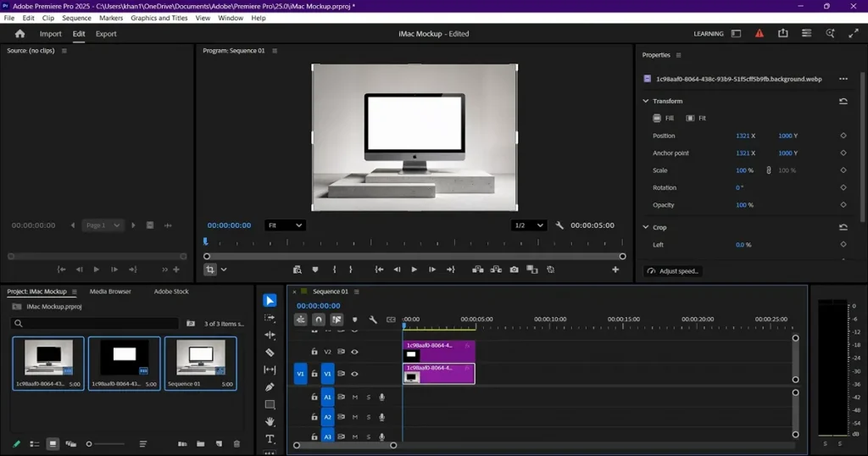The image size is (868, 456).
Task: Click the Fit button in Transform
Action: pos(696,119)
